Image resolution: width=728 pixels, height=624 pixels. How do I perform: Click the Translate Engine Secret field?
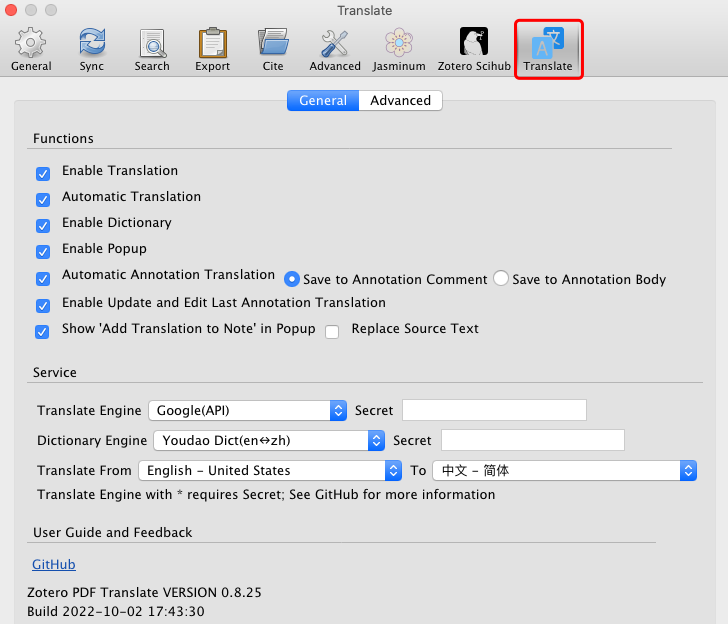click(x=494, y=410)
